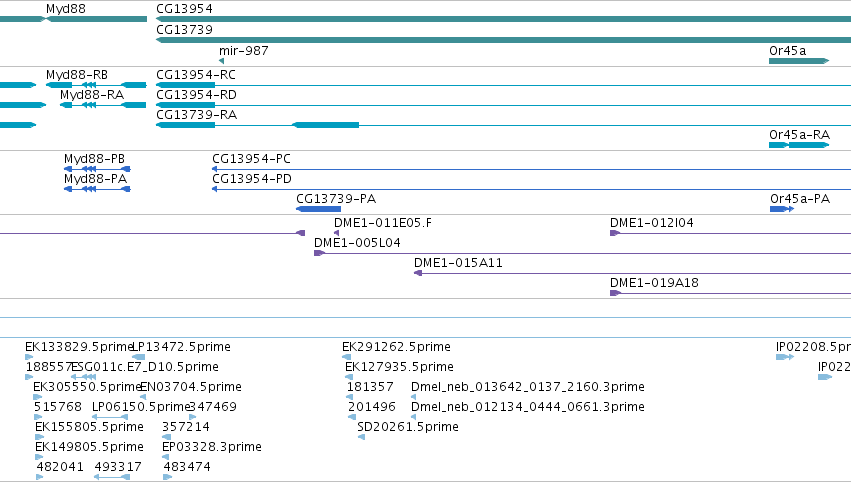This screenshot has width=851, height=482.
Task: Click the 493317 EST label
Action: (118, 467)
